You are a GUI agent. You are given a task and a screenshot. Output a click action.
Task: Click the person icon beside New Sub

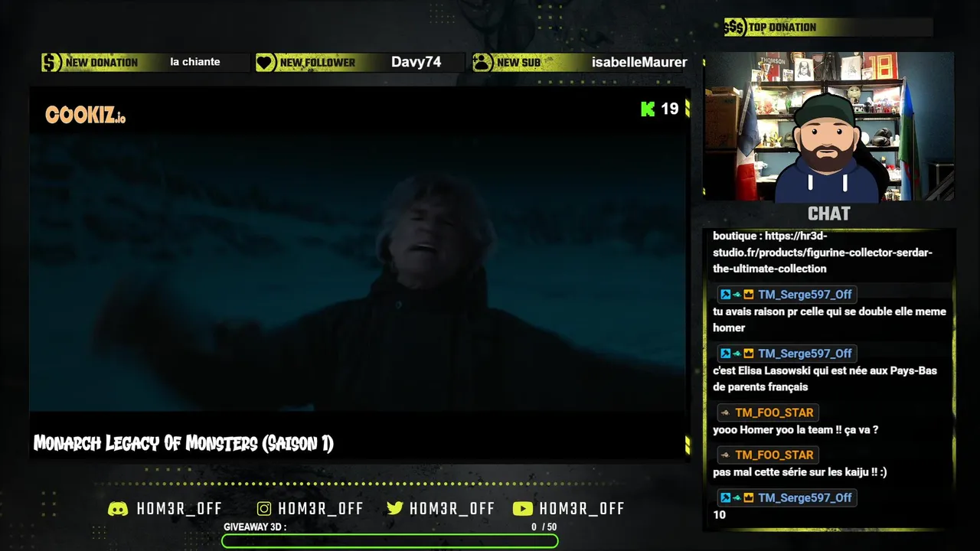[482, 63]
